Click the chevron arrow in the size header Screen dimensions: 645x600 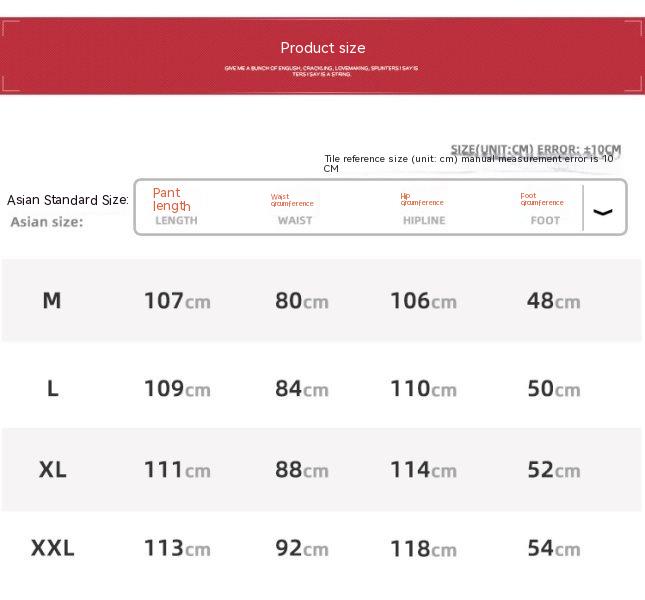(603, 211)
